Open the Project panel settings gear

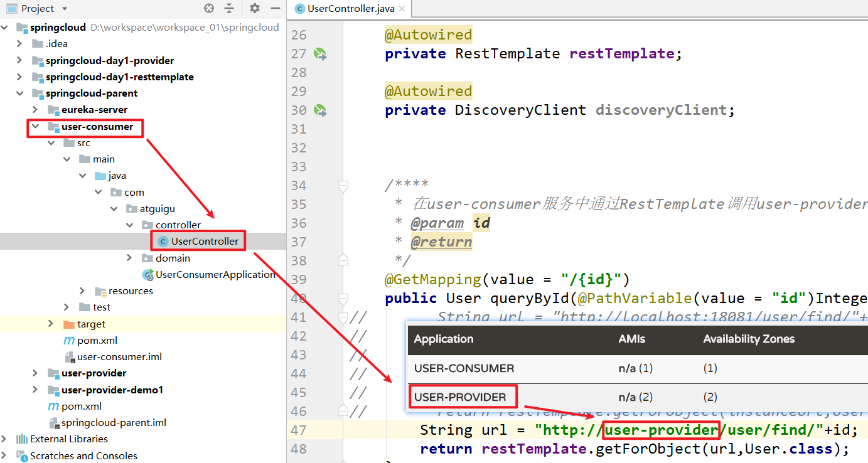(254, 8)
